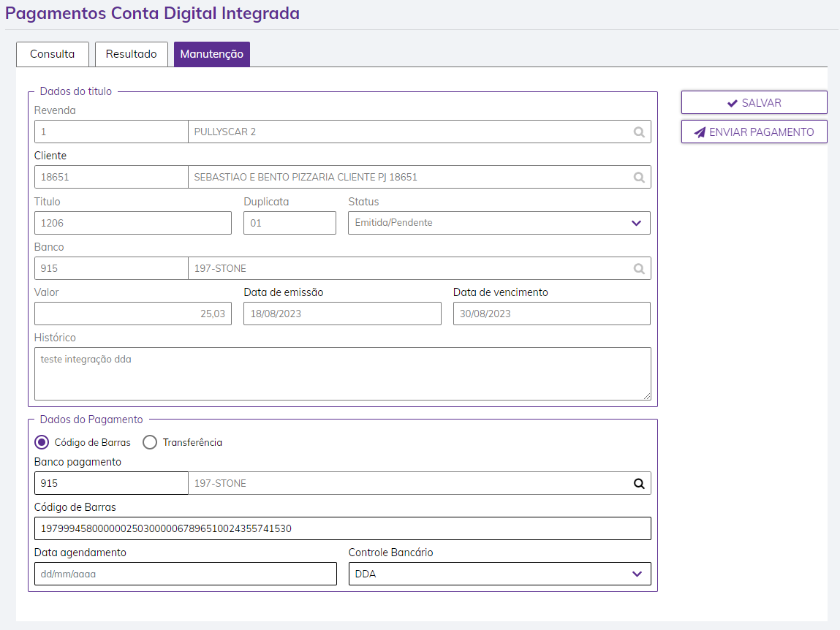Switch to the Consulta tab
The image size is (840, 630).
point(52,54)
